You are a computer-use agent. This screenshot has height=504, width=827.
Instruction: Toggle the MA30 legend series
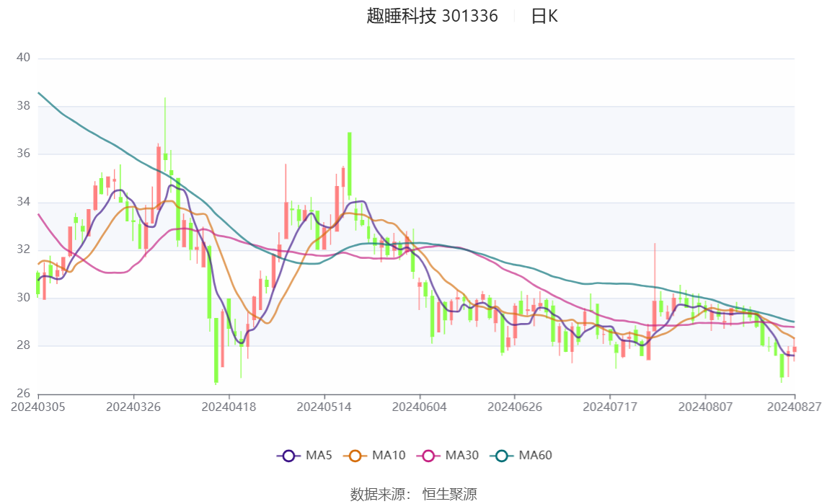tap(448, 456)
